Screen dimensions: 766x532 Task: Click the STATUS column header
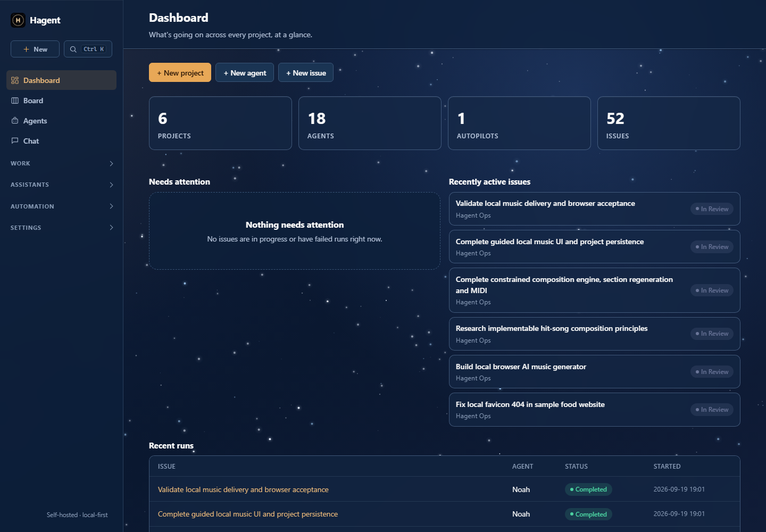tap(576, 467)
